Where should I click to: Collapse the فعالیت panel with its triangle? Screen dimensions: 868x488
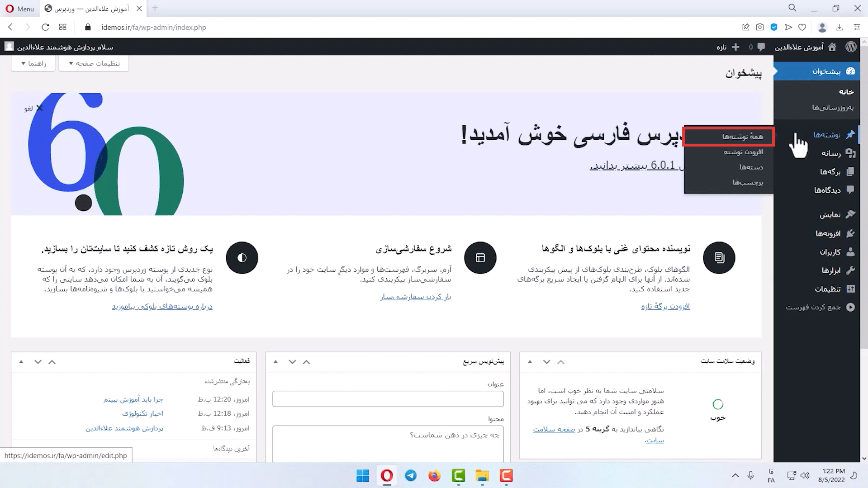pyautogui.click(x=21, y=361)
